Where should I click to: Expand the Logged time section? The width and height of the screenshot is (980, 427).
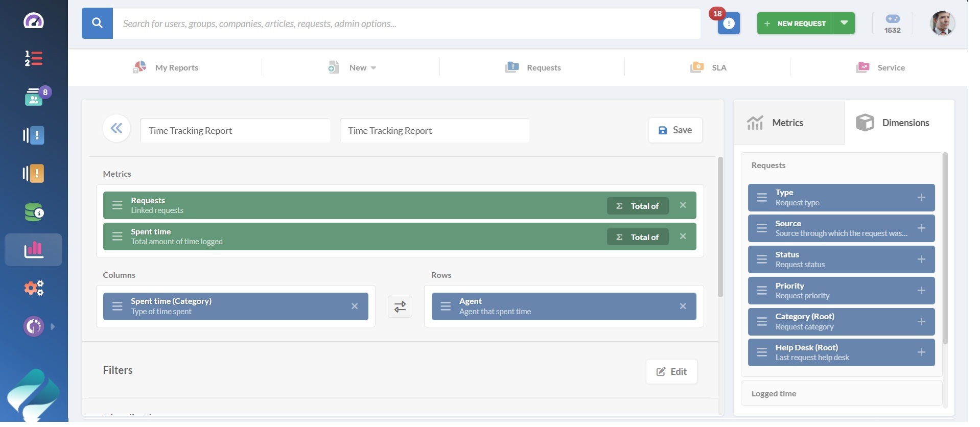point(841,393)
